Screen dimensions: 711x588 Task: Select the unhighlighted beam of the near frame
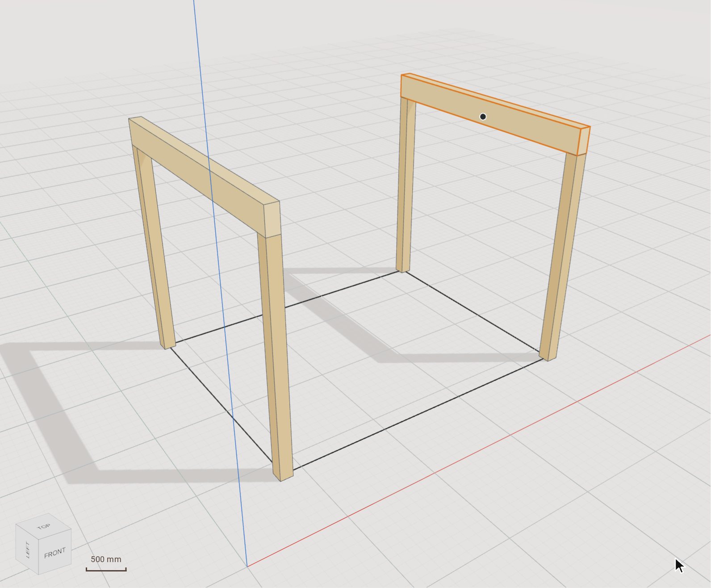coord(205,177)
